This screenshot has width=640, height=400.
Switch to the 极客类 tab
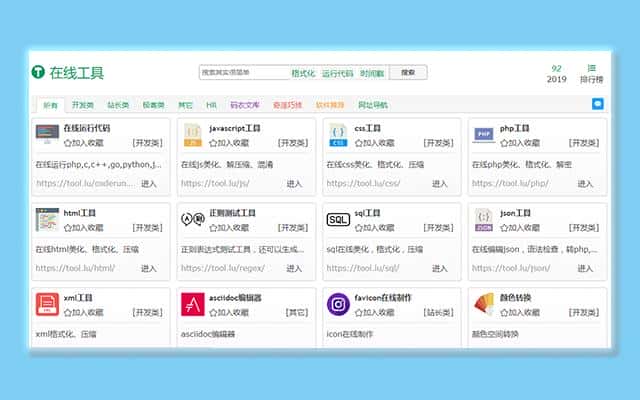(153, 105)
